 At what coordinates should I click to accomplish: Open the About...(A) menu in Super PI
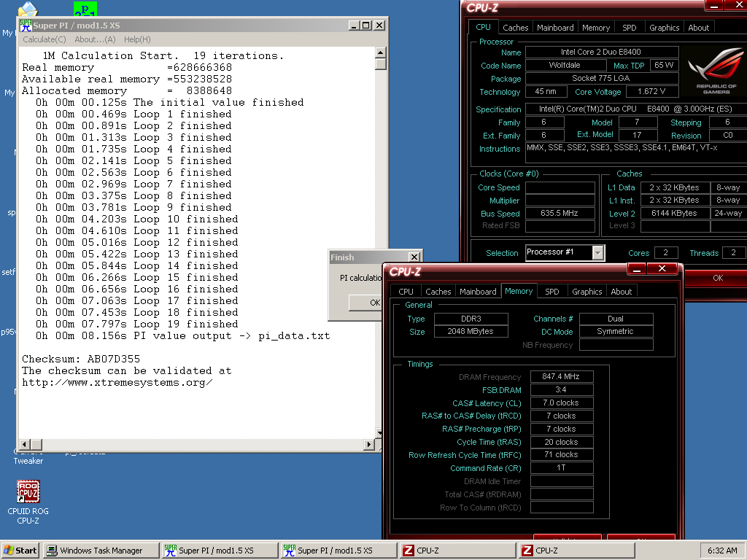pos(95,39)
